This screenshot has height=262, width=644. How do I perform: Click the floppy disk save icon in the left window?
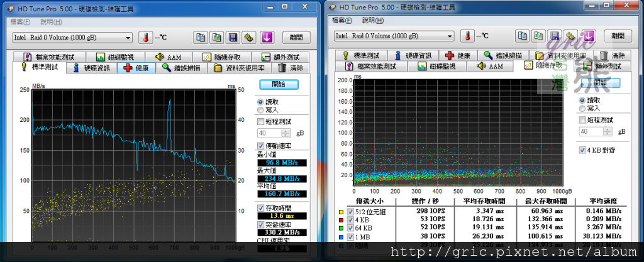point(233,38)
